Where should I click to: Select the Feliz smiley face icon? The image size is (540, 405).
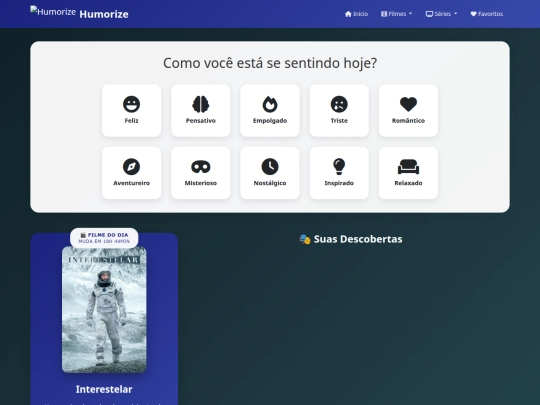click(x=132, y=104)
